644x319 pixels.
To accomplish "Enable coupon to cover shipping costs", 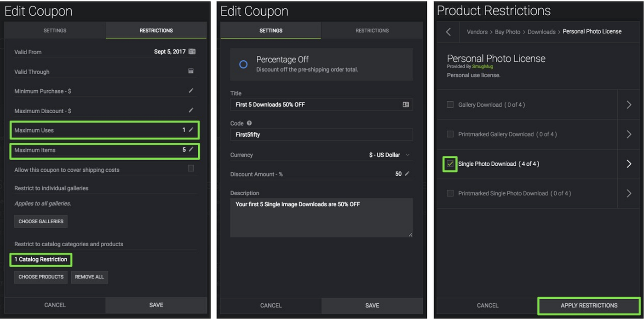I will click(191, 168).
